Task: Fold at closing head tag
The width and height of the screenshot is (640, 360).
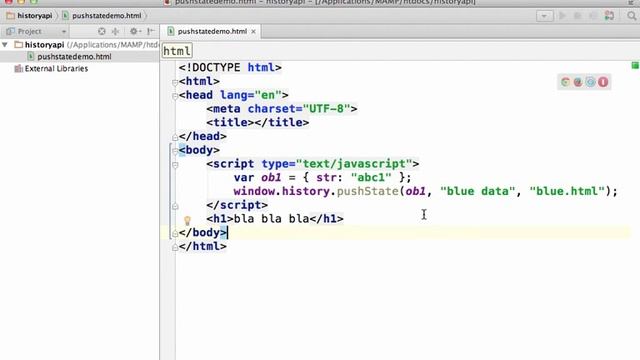Action: [175, 138]
